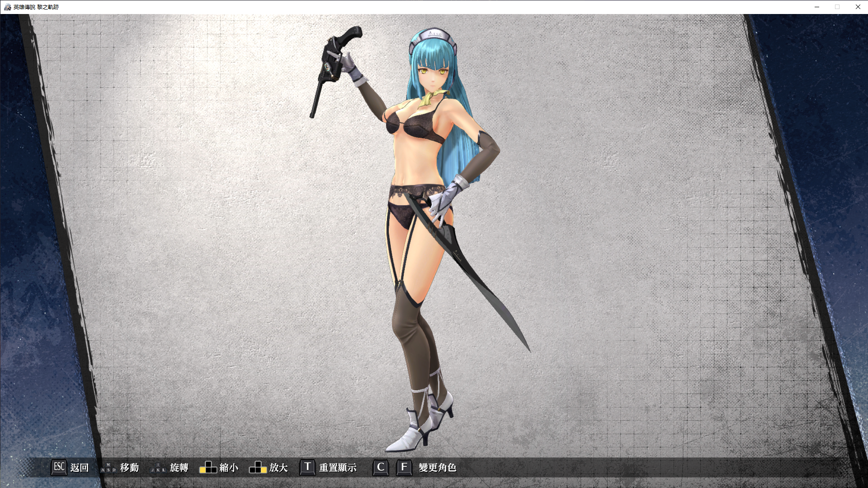
Task: Click the WASD keys icon
Action: pos(108,468)
